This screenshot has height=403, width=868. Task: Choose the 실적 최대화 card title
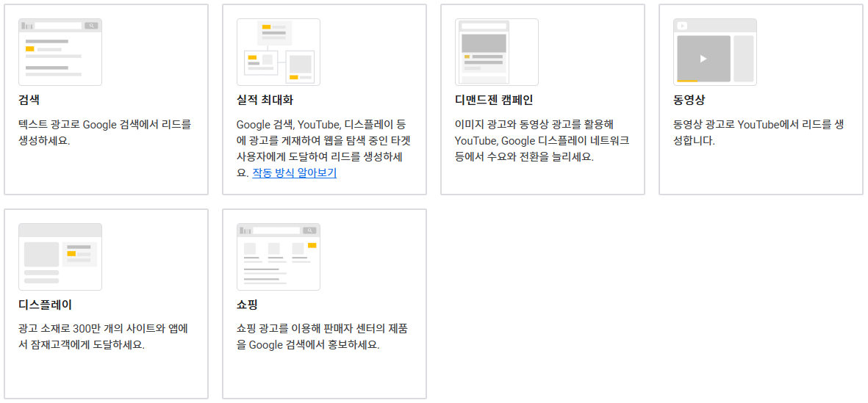tap(265, 100)
